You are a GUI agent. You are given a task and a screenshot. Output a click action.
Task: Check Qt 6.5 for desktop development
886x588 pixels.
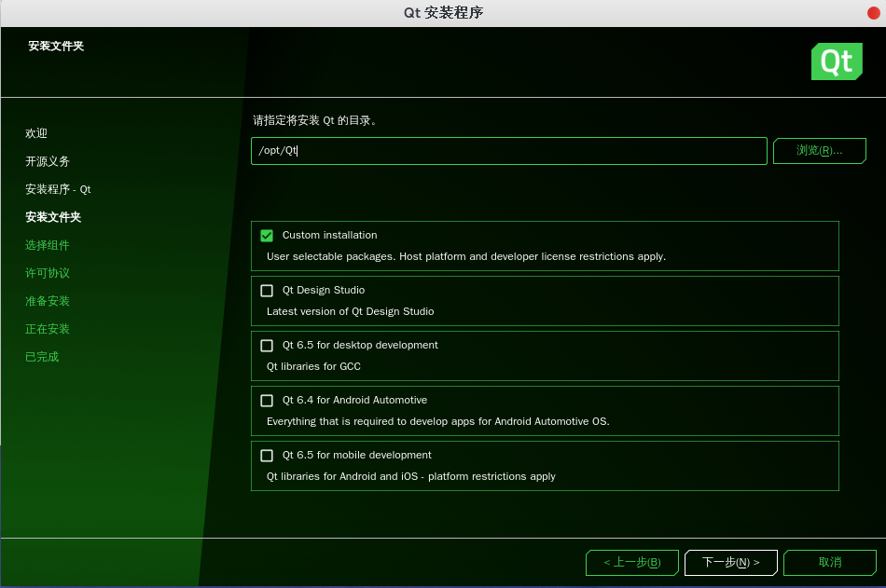click(x=267, y=346)
